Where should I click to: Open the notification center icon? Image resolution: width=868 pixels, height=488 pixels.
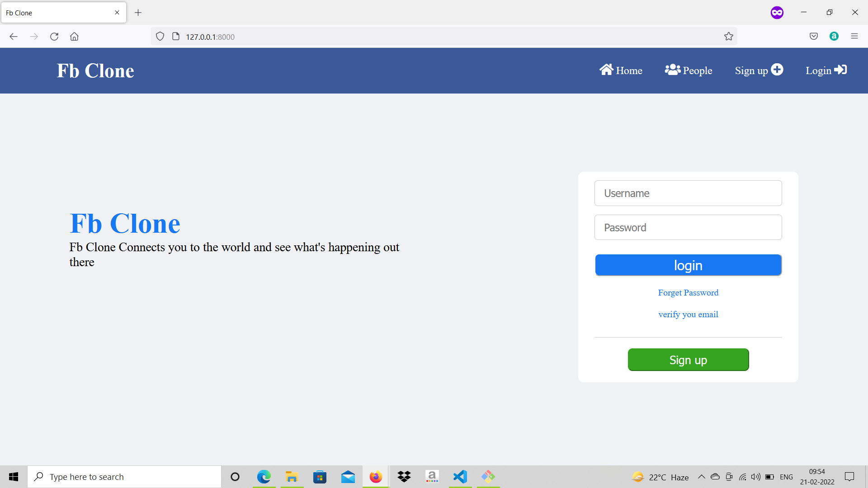click(849, 477)
